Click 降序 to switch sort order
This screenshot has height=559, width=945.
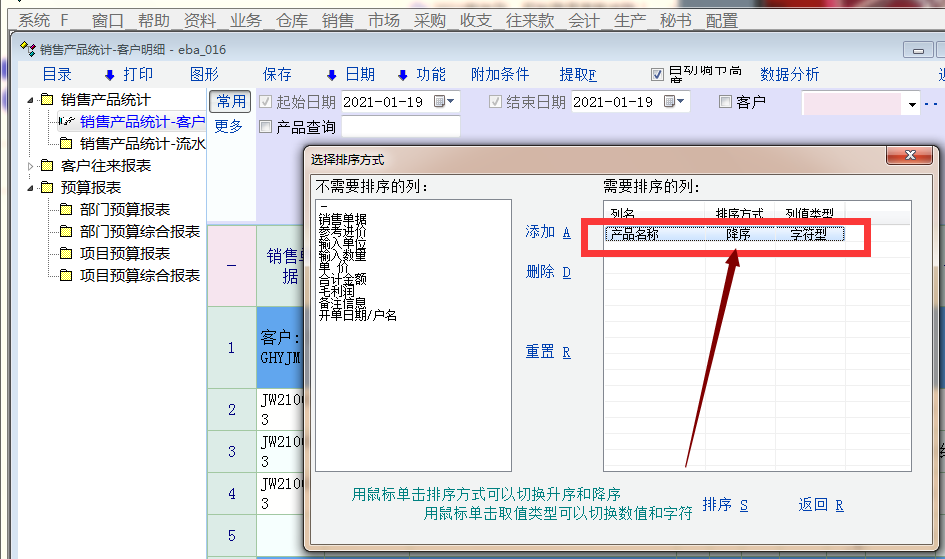pos(738,234)
